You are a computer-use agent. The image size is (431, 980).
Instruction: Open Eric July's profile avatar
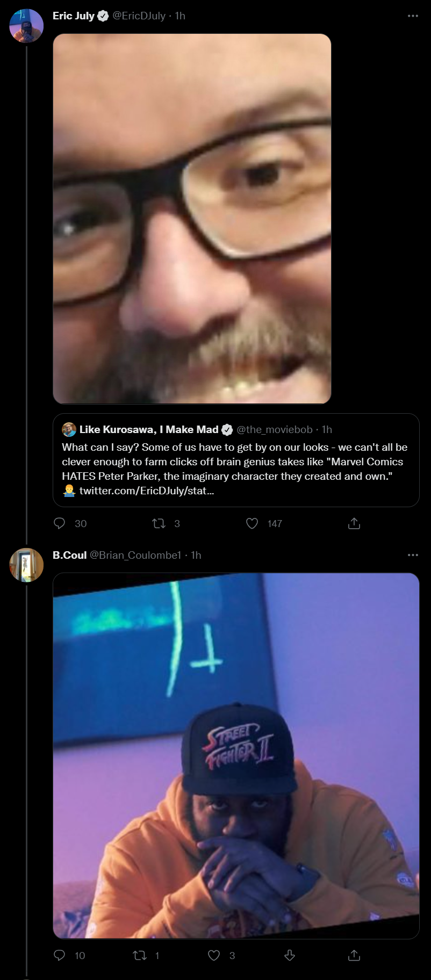26,26
